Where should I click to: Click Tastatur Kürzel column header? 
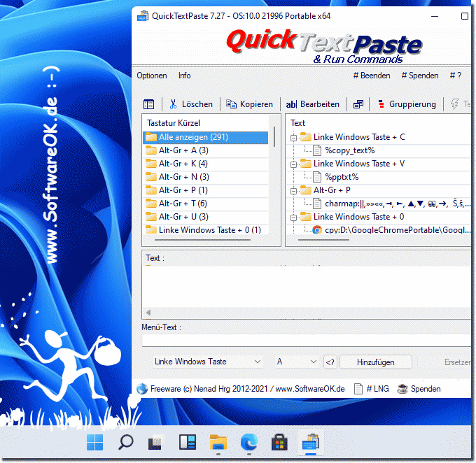[x=174, y=123]
